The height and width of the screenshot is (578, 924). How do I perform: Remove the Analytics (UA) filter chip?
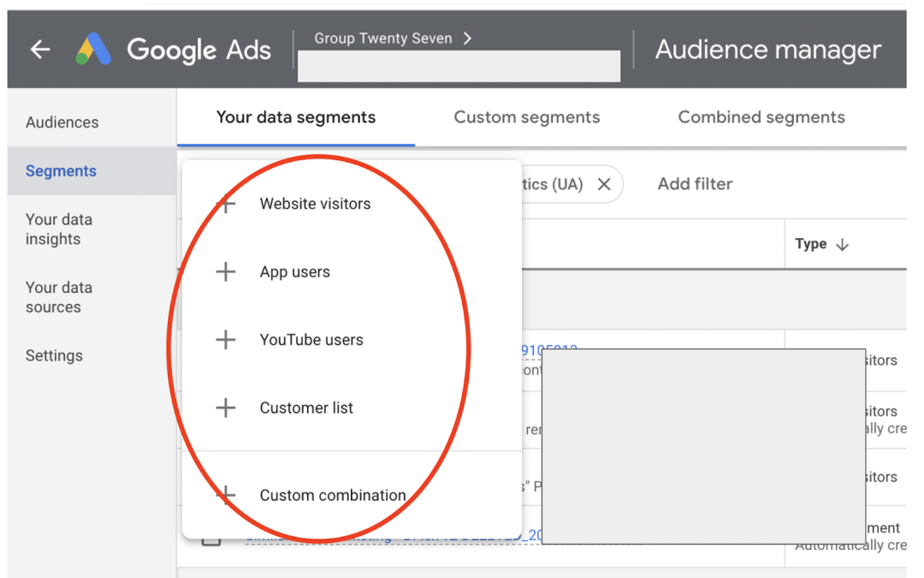click(x=604, y=184)
